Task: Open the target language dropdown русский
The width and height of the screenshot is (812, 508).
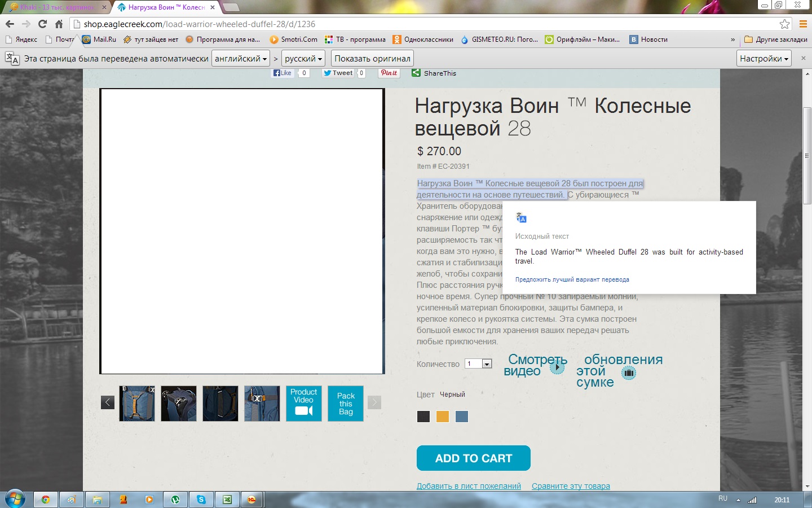Action: 303,58
